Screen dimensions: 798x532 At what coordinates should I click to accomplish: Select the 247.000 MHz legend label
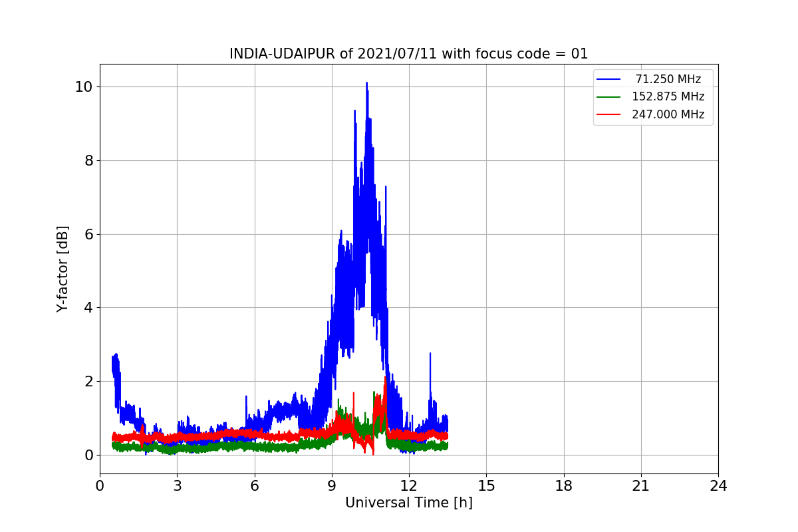point(668,114)
